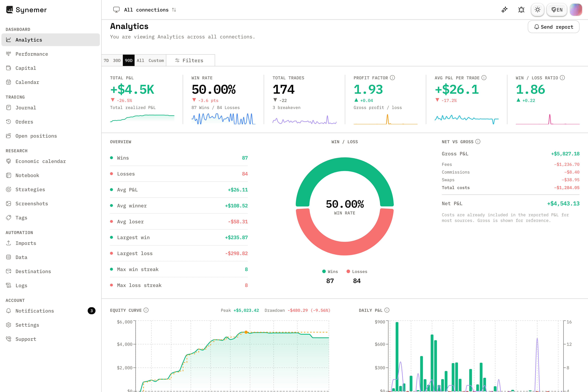
Task: Click the Screenshots image icon
Action: point(9,204)
